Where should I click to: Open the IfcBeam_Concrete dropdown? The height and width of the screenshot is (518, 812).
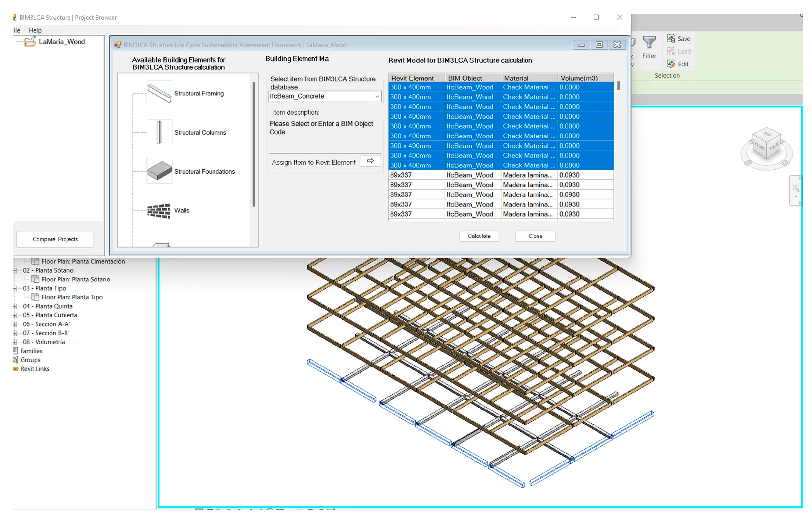[377, 96]
